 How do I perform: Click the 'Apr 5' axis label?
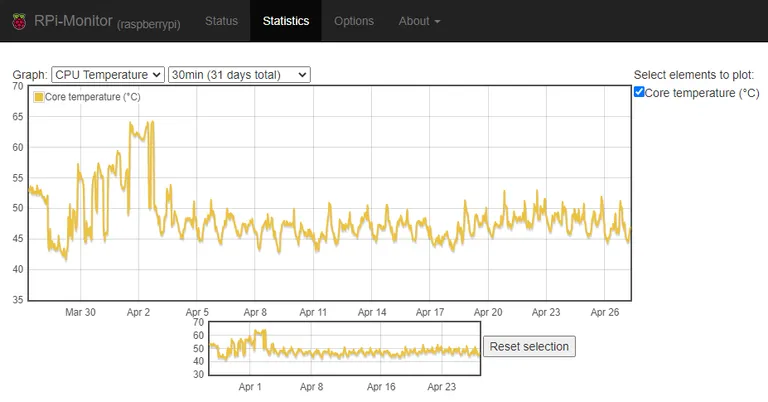pos(197,312)
